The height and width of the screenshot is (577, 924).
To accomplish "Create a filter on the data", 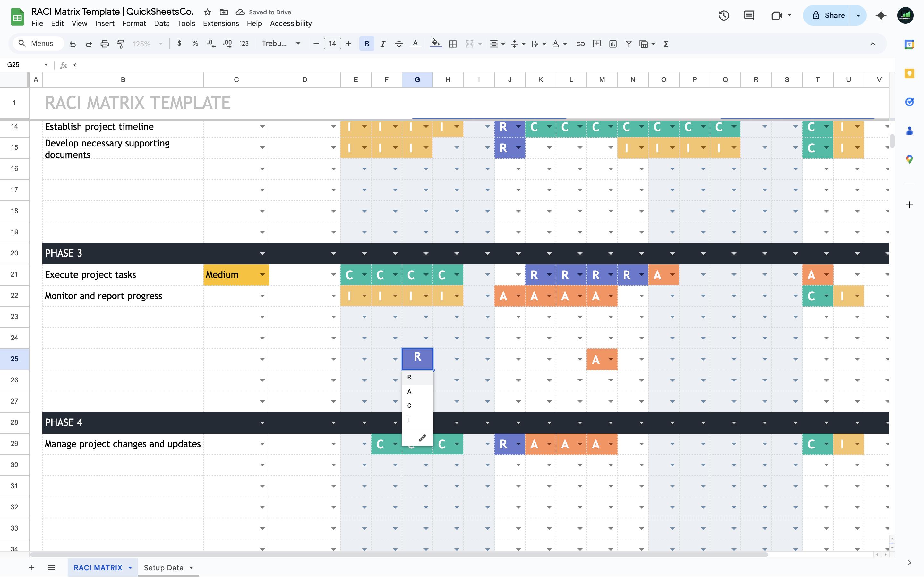I will (x=629, y=43).
